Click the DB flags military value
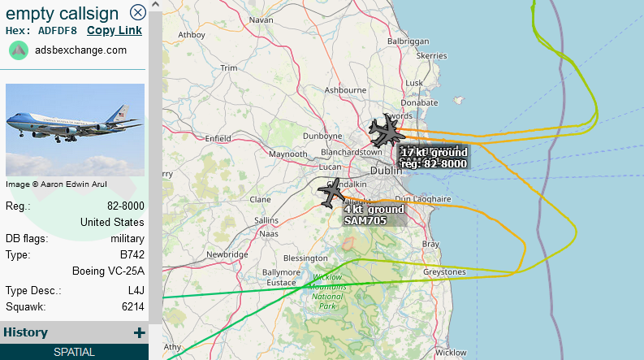Viewport: 644px width, 360px height. 128,239
